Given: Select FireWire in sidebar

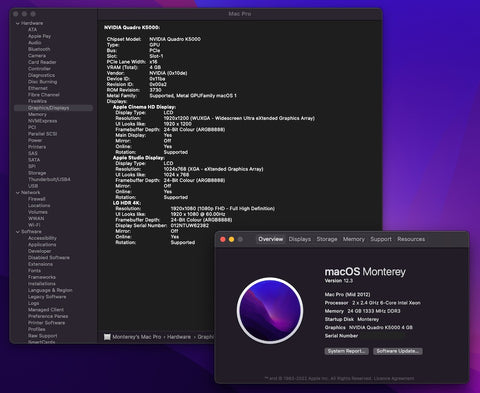Looking at the screenshot, I should [x=37, y=101].
